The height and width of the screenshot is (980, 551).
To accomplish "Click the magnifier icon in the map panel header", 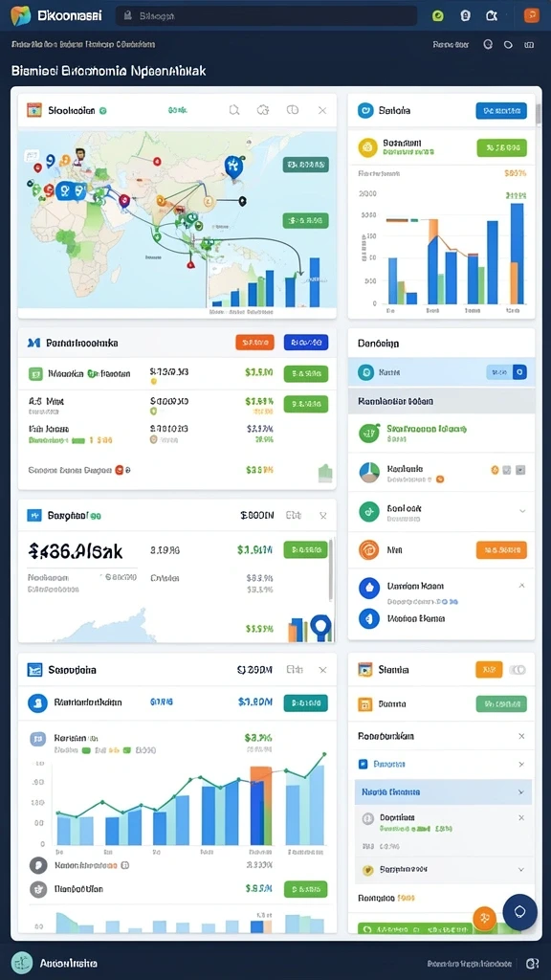I will 234,110.
